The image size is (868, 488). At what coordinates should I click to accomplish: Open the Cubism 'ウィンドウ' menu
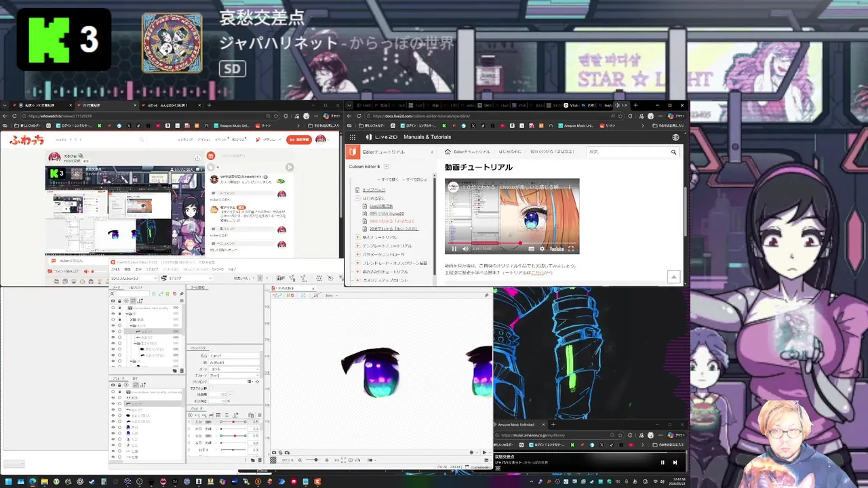(x=218, y=269)
